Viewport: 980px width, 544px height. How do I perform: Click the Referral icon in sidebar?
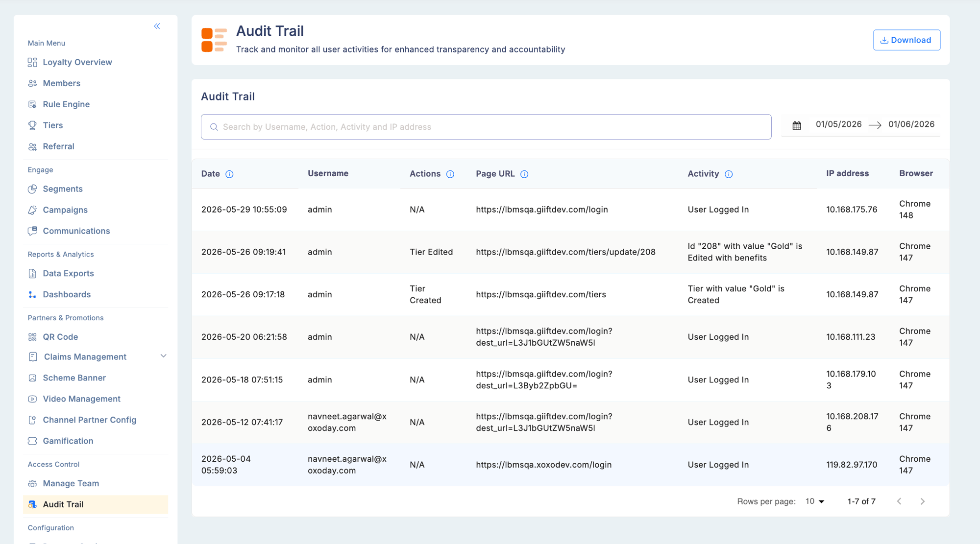(32, 146)
